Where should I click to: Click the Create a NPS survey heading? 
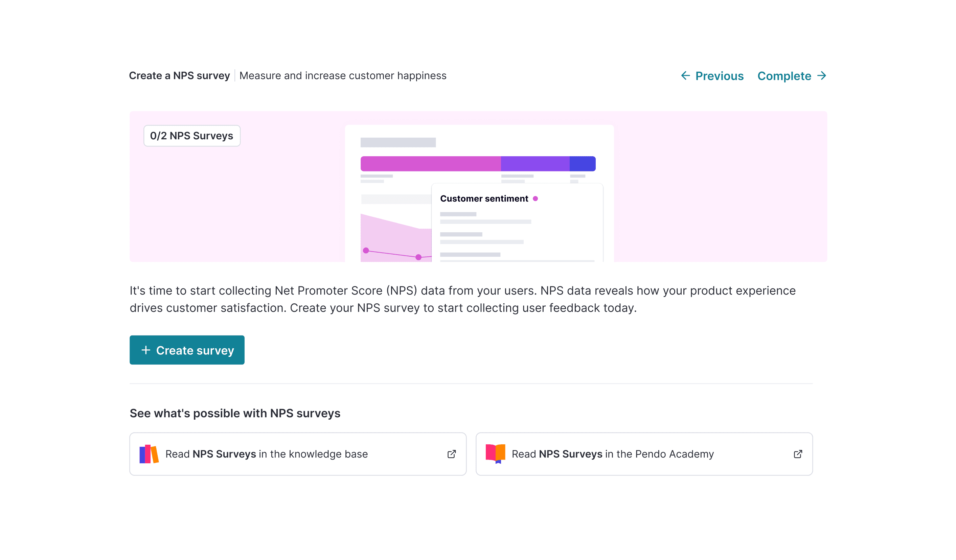(x=179, y=76)
